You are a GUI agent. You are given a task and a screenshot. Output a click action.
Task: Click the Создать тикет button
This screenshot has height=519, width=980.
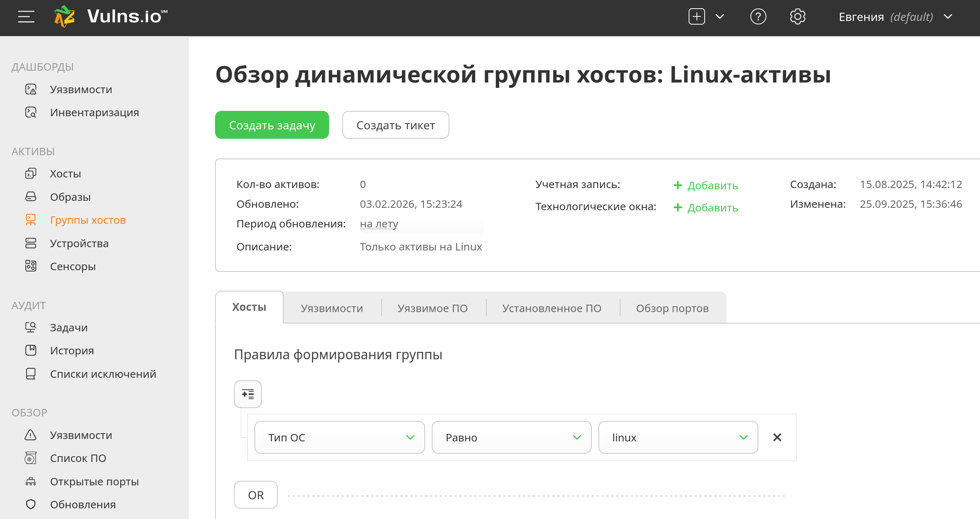pyautogui.click(x=396, y=125)
